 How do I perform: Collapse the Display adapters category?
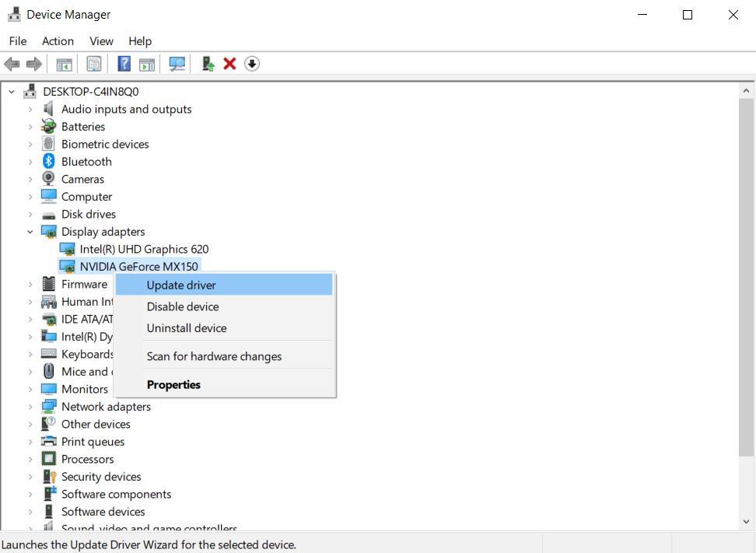point(30,232)
